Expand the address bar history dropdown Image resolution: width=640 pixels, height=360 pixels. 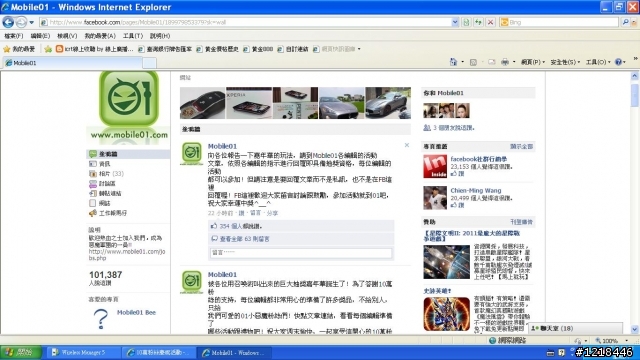point(455,22)
